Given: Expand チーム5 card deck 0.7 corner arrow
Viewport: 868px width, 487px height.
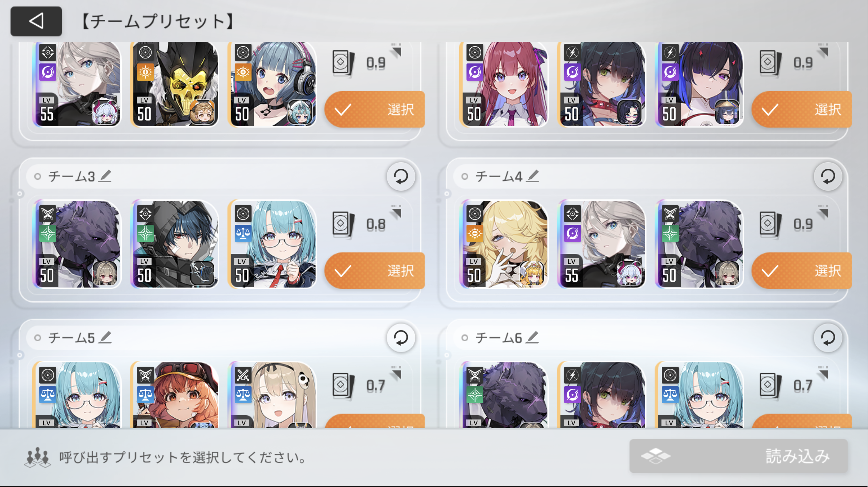Looking at the screenshot, I should pos(397,374).
